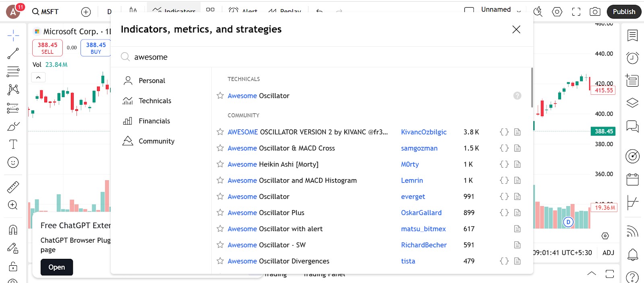Open the alerts clock panel
Screen dimensions: 644x283
point(632,58)
